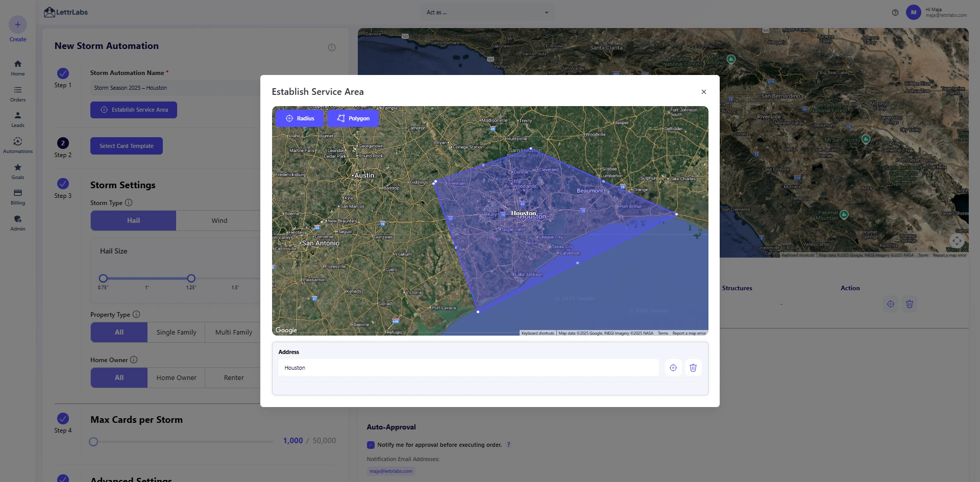The width and height of the screenshot is (980, 482).
Task: Open Home in the sidebar
Action: [x=18, y=67]
